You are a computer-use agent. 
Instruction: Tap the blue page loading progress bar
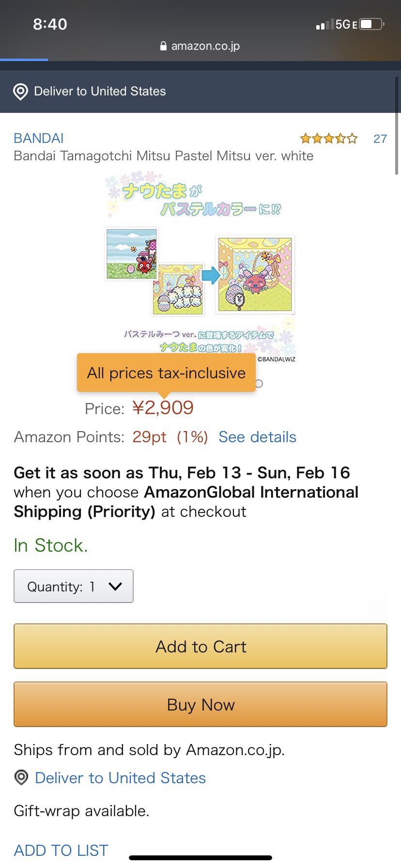tap(24, 60)
